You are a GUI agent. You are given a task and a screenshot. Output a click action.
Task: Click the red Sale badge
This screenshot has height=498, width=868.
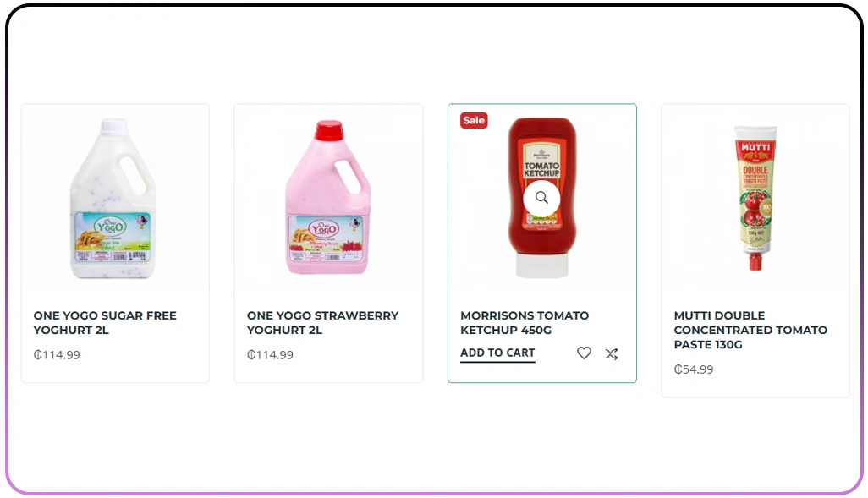(474, 120)
